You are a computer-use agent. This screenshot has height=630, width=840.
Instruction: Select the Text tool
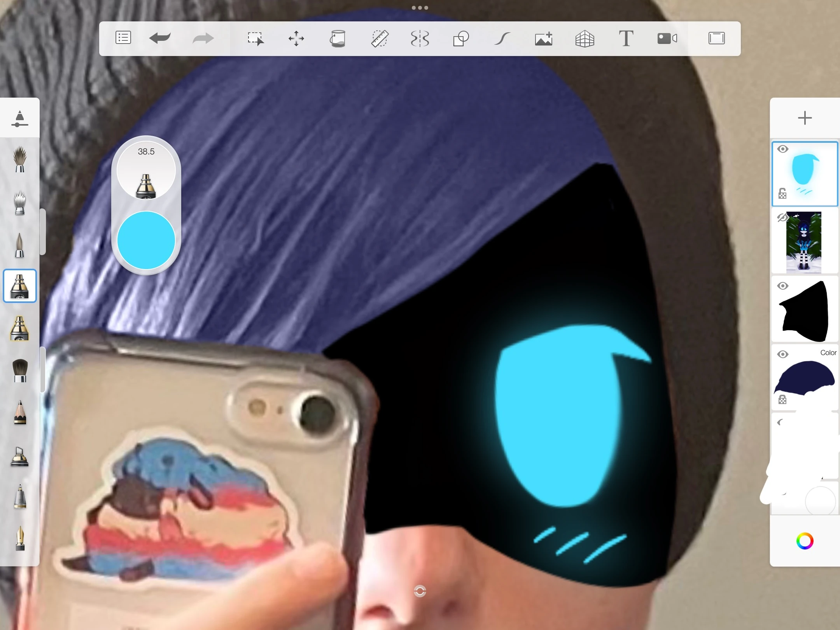(x=626, y=38)
